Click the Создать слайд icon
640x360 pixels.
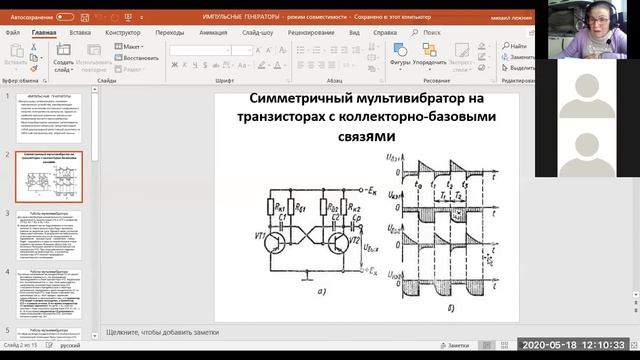(x=63, y=50)
